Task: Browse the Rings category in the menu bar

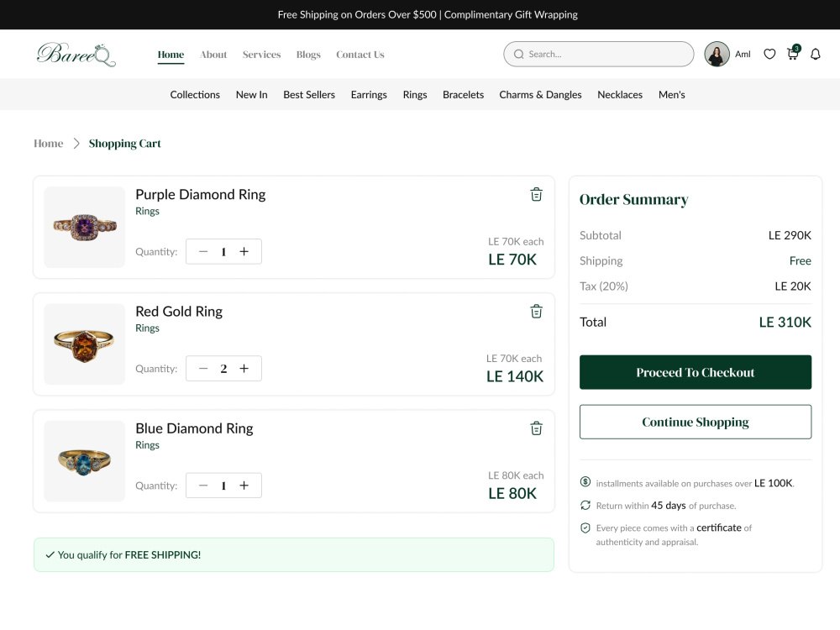Action: point(415,95)
